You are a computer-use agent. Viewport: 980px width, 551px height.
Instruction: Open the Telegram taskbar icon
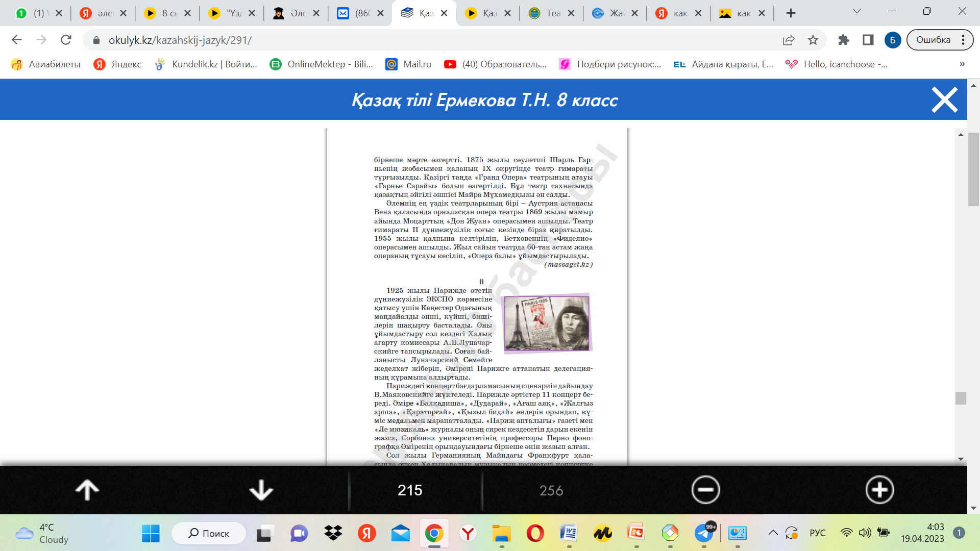click(704, 534)
